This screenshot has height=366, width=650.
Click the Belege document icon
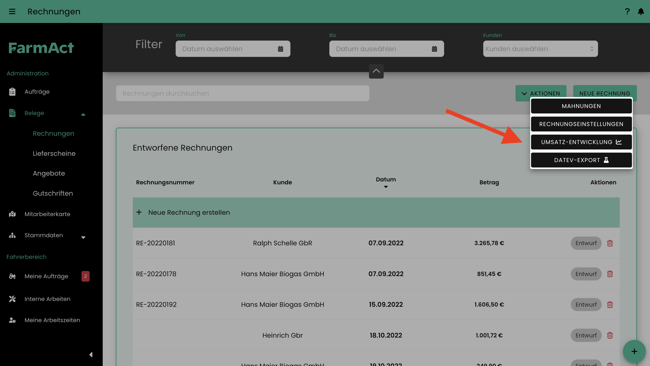point(12,113)
